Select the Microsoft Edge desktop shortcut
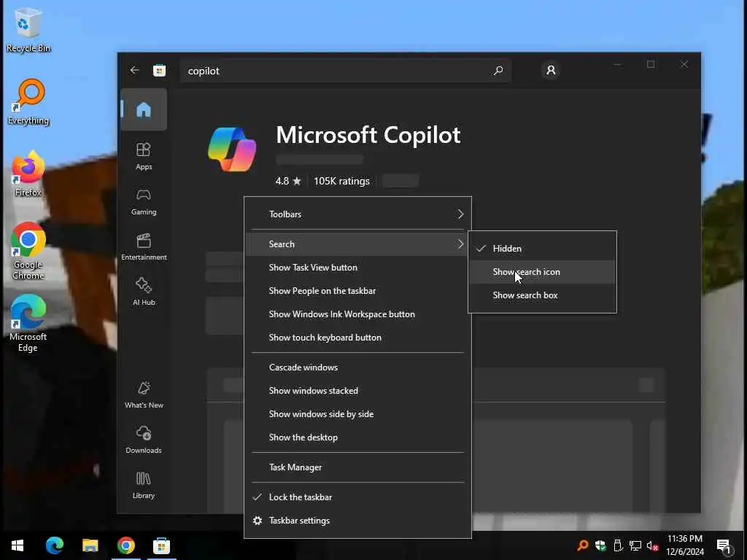This screenshot has height=560, width=747. 28,324
